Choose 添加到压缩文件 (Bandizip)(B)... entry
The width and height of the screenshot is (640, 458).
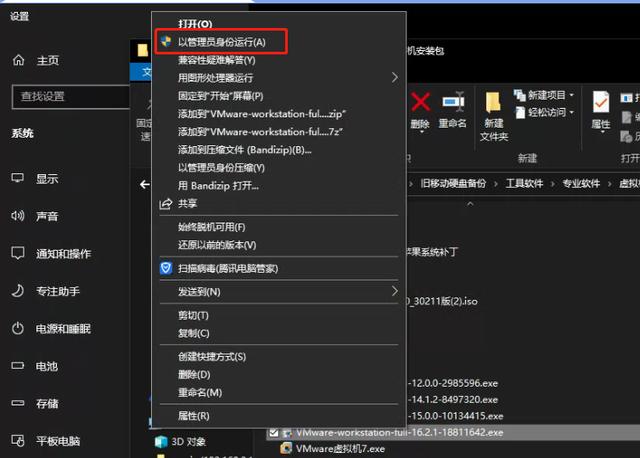tap(244, 150)
